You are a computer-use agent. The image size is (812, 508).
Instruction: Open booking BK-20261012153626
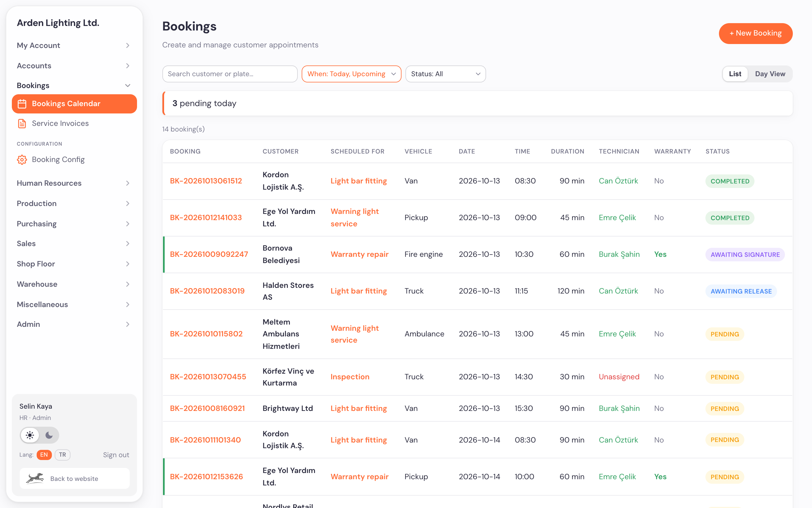tap(206, 477)
